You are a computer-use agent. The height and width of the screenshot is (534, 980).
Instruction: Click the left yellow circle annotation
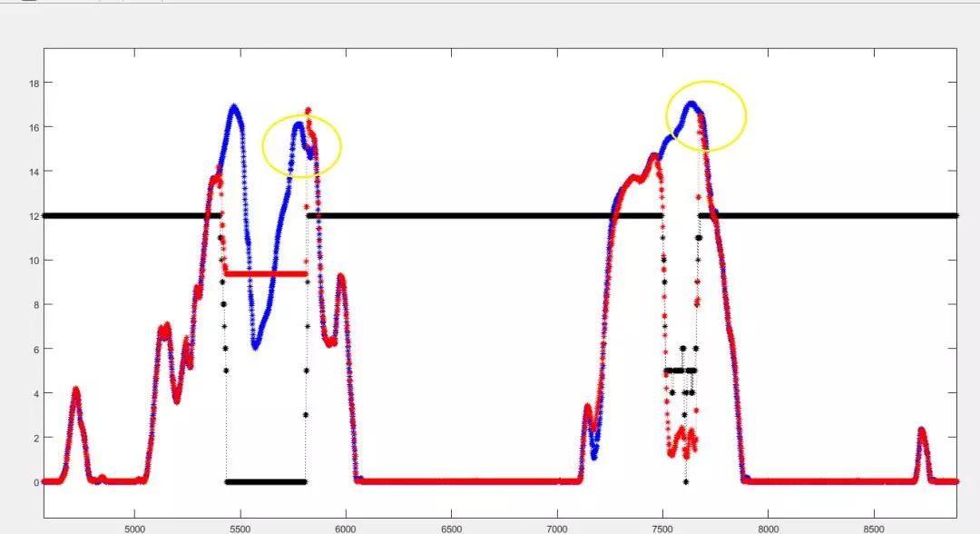[x=302, y=145]
